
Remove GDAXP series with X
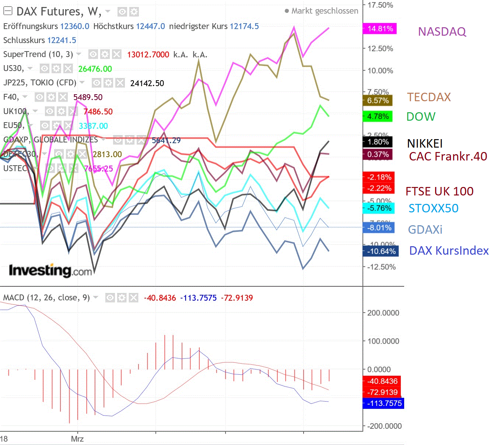141,140
